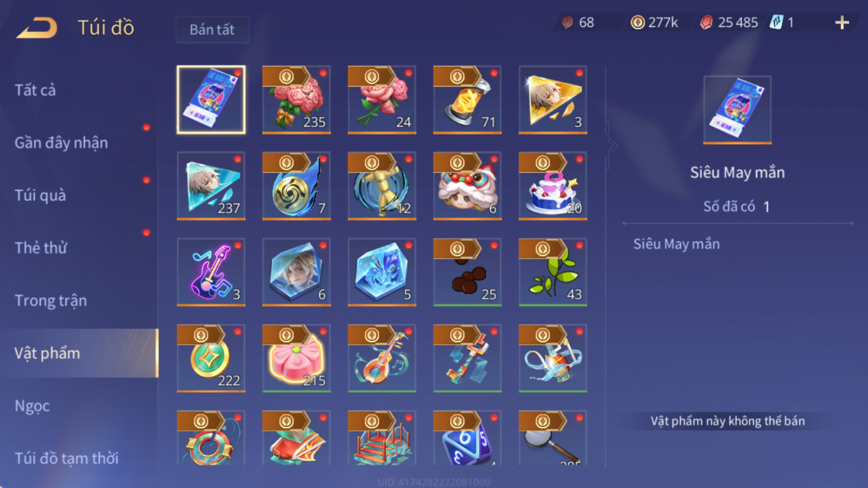Select the blue dice item
The height and width of the screenshot is (488, 868).
[467, 438]
